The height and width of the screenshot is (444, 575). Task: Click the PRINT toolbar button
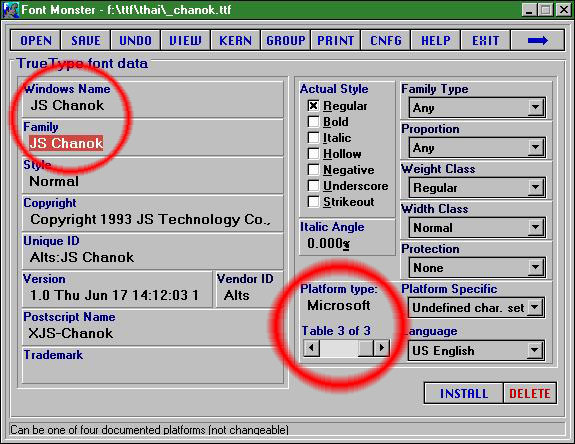tap(336, 40)
